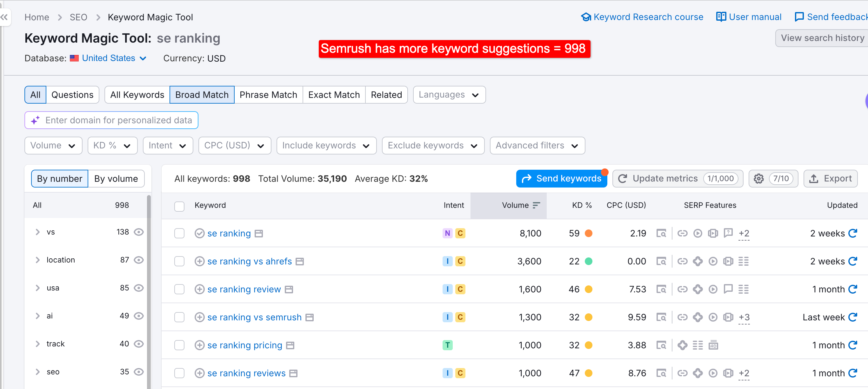Refresh metrics icon for se ranking pricing
This screenshot has height=389, width=868.
coord(852,345)
